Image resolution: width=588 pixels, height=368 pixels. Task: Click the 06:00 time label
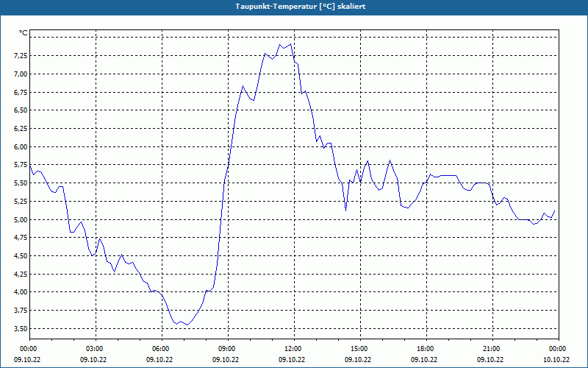tap(162, 349)
